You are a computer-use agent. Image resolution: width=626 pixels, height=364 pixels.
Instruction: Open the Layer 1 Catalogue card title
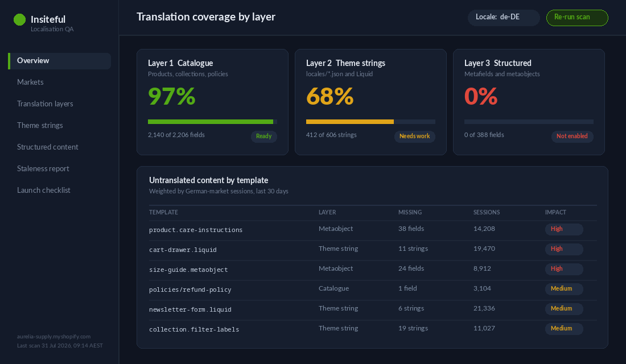pyautogui.click(x=180, y=63)
